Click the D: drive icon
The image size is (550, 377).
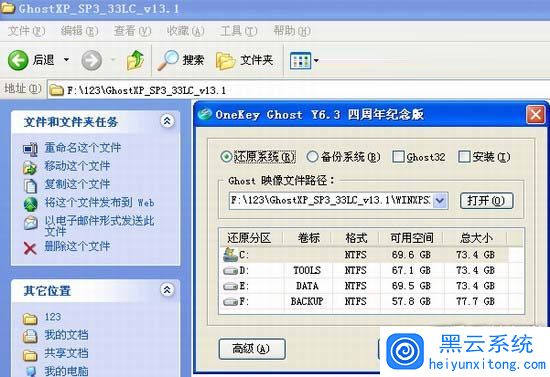[x=230, y=271]
